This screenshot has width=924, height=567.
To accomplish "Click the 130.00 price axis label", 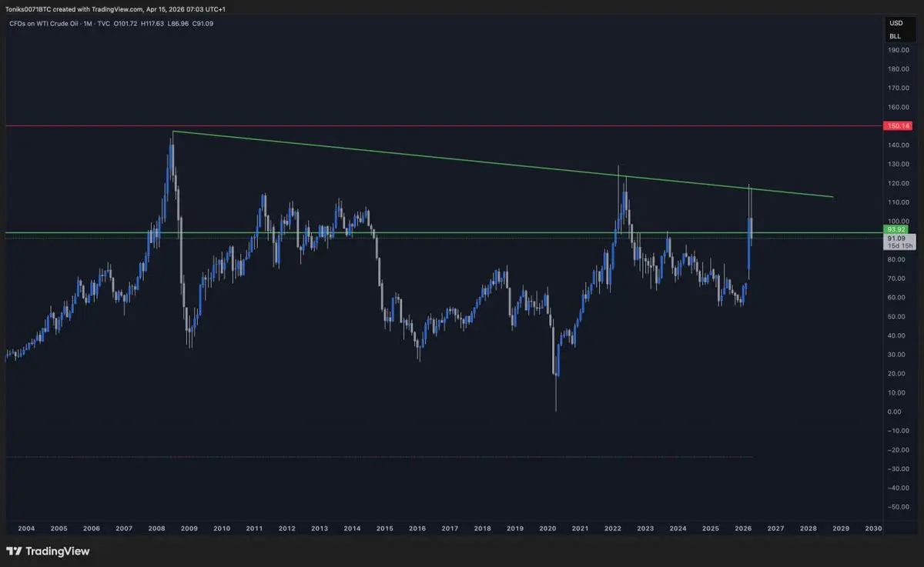I will coord(899,164).
